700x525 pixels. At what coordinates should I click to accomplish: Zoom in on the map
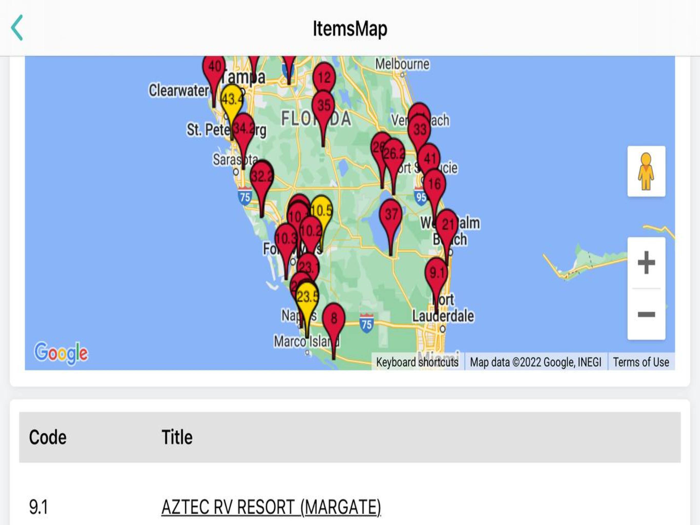tap(646, 262)
